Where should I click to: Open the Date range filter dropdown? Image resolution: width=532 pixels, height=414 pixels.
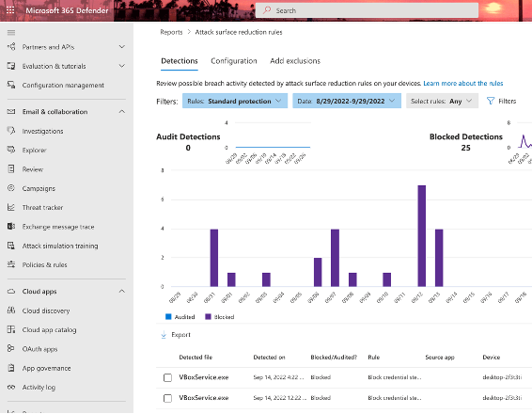[x=347, y=101]
